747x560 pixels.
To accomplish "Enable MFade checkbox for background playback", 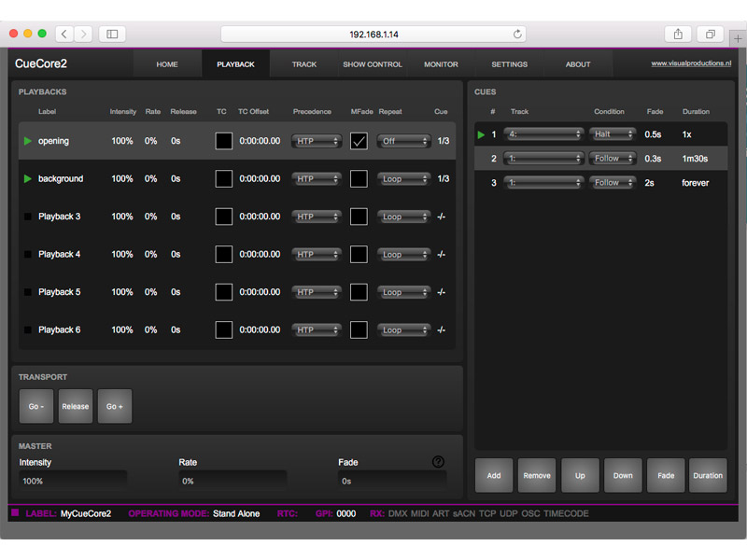I will 359,179.
